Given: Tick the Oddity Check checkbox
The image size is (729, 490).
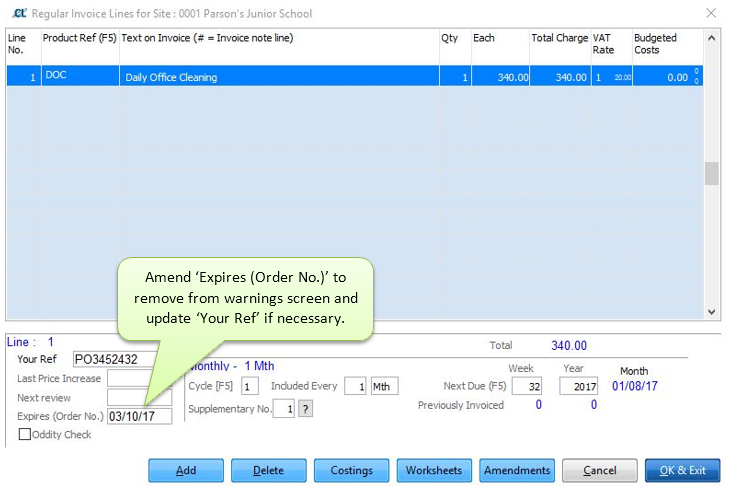Looking at the screenshot, I should (25, 434).
